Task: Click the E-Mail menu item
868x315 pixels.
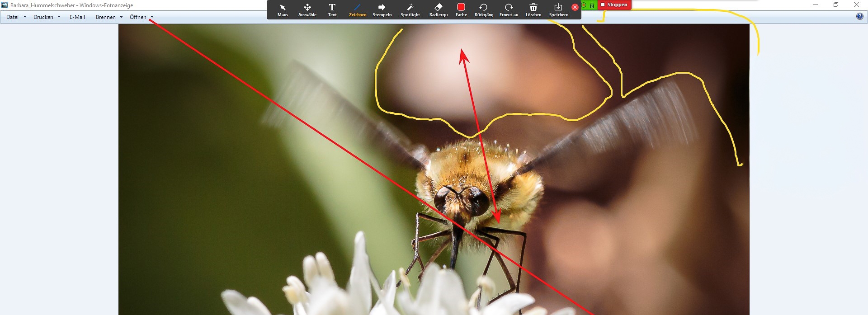Action: point(77,17)
